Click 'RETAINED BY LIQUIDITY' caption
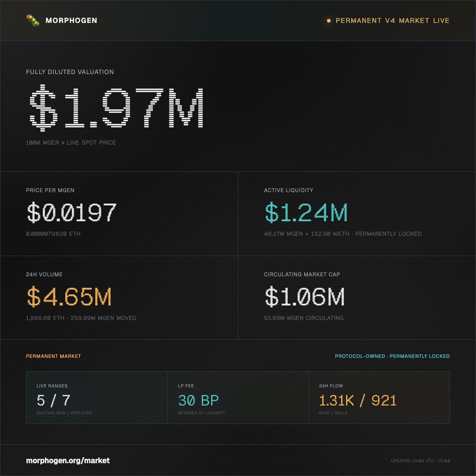This screenshot has height=476, width=476. click(201, 413)
